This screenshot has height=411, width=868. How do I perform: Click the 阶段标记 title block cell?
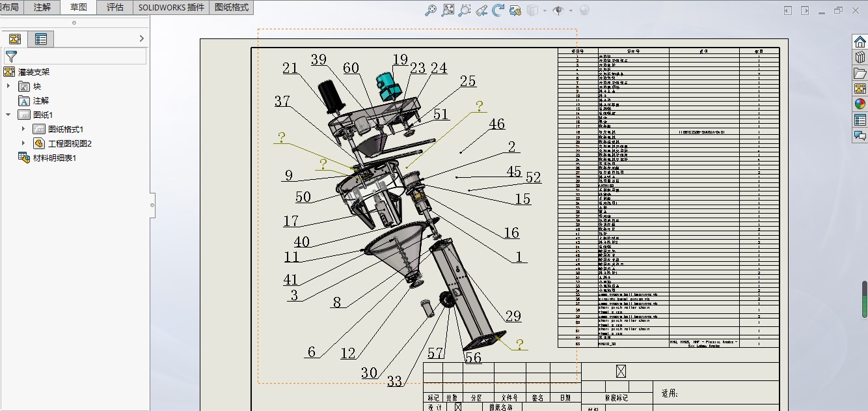[616, 398]
